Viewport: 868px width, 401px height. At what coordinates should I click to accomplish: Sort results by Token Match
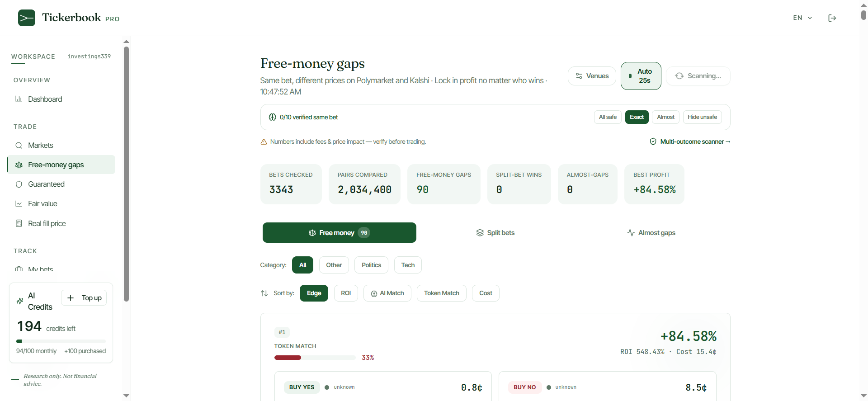tap(442, 293)
